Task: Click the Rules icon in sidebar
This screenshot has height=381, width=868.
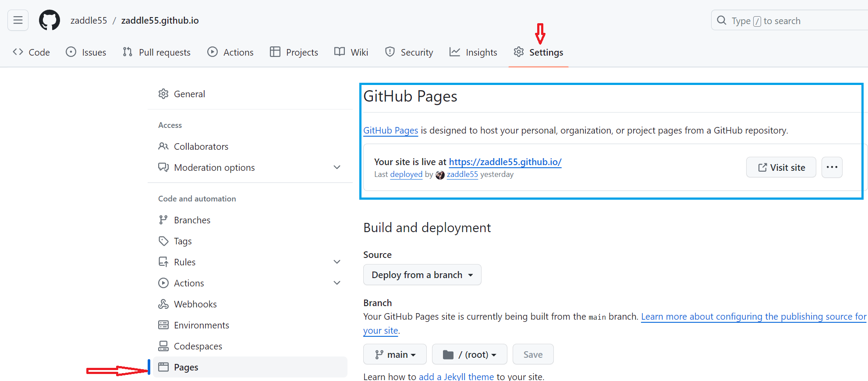Action: (x=163, y=262)
